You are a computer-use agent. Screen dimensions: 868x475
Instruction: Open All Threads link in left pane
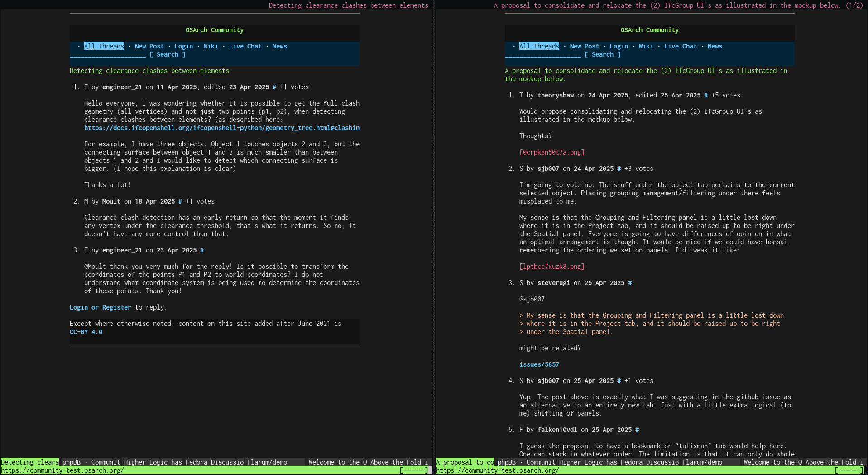[104, 46]
